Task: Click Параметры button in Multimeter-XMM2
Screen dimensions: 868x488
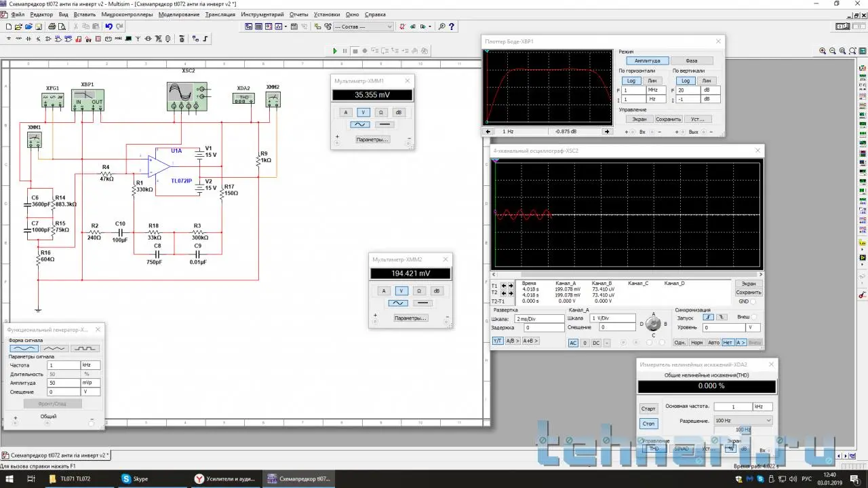Action: pyautogui.click(x=410, y=318)
